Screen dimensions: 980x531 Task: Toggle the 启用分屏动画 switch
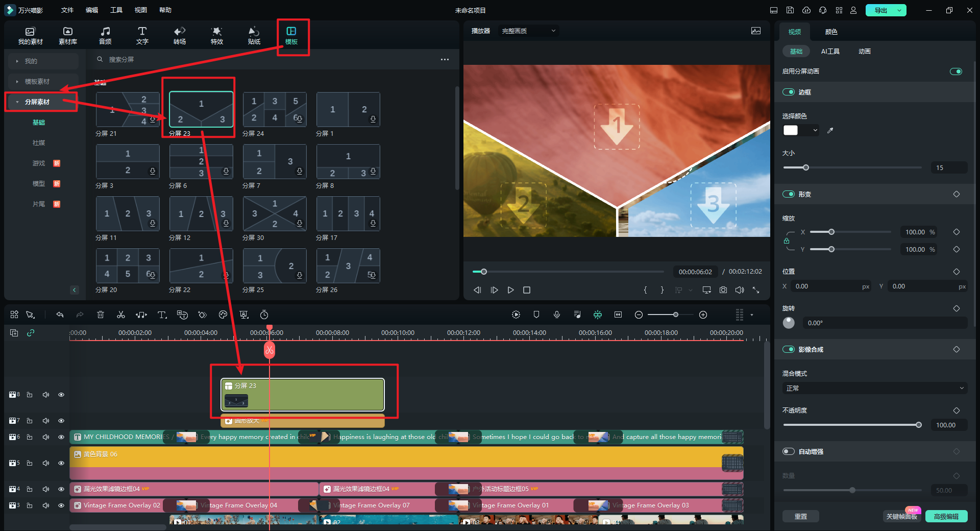click(955, 71)
